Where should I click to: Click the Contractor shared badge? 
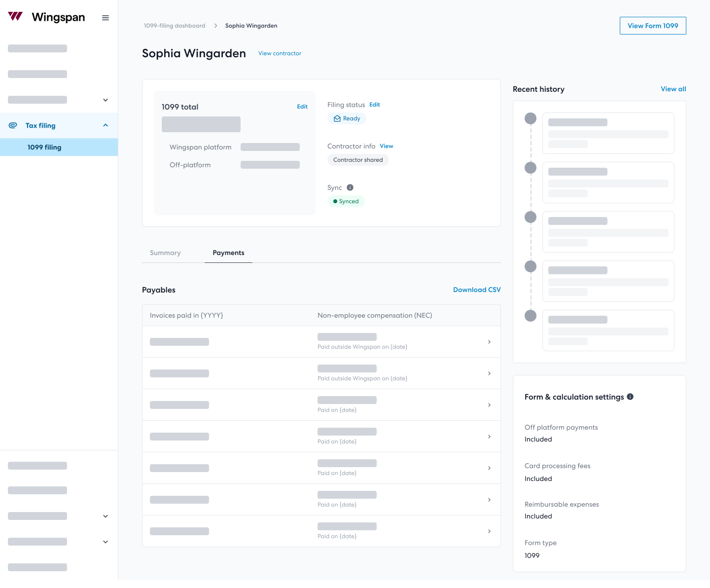pos(358,160)
